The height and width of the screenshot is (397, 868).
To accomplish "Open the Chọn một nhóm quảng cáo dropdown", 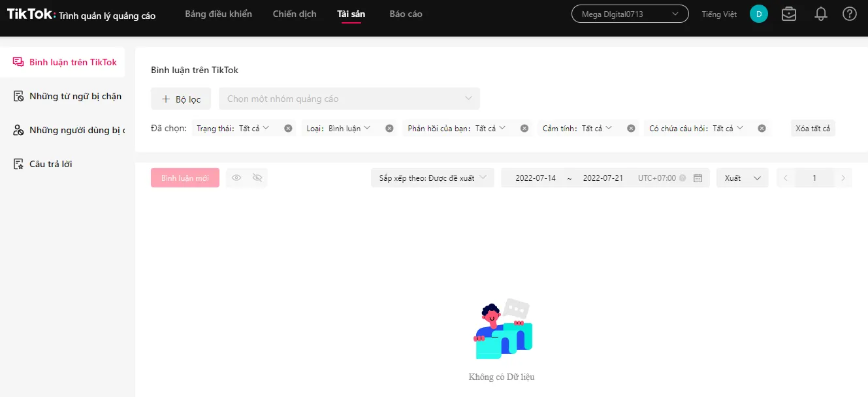I will pos(349,99).
